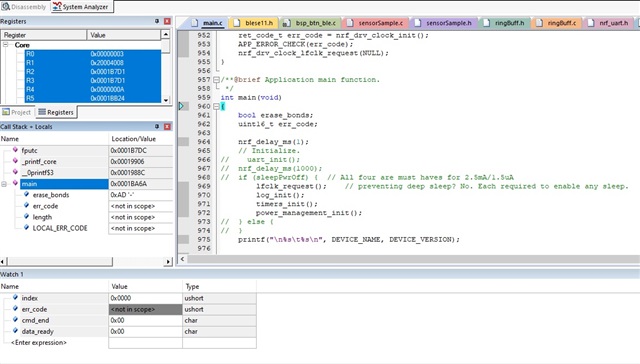Image resolution: width=640 pixels, height=364 pixels.
Task: Open the sensorSample.c tab
Action: (x=376, y=23)
